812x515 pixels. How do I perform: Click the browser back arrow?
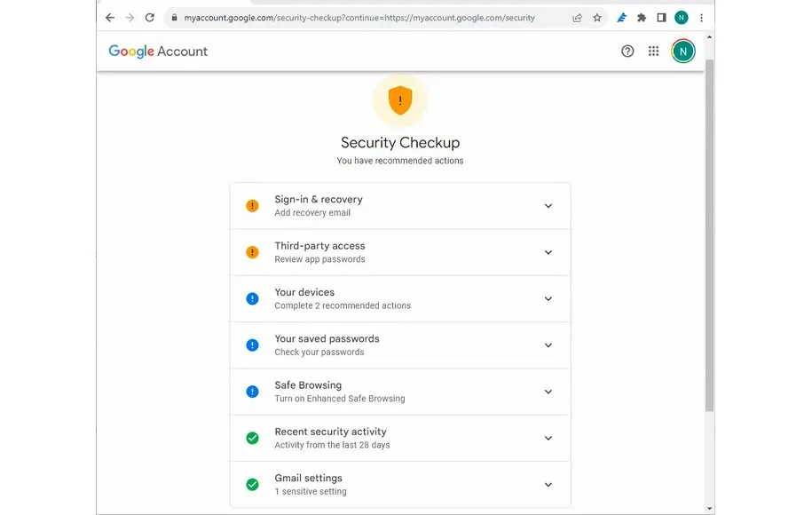tap(110, 18)
